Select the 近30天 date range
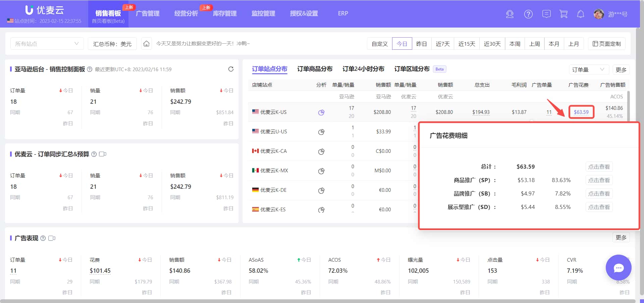The width and height of the screenshot is (644, 303). point(492,44)
